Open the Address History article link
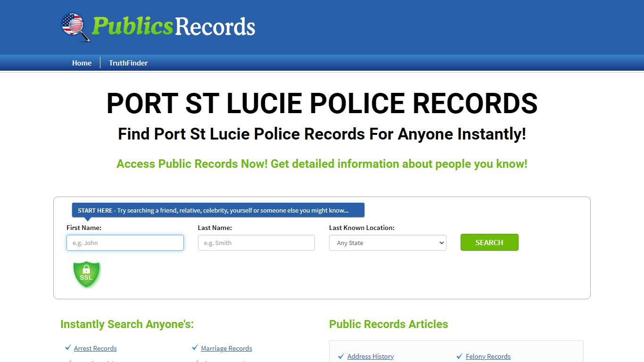 (x=371, y=356)
